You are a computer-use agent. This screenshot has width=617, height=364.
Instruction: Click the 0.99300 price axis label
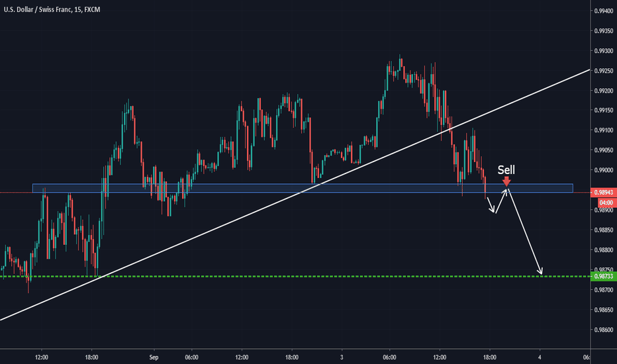coord(604,51)
